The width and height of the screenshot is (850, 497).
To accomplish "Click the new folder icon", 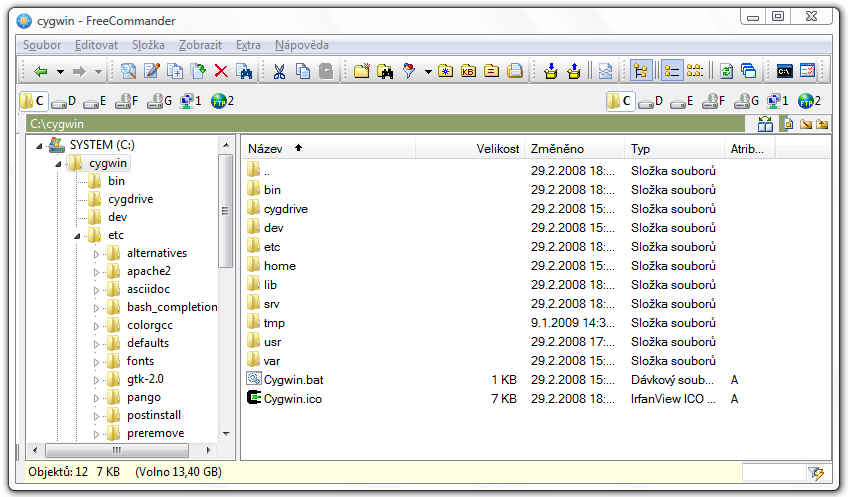I will click(362, 71).
